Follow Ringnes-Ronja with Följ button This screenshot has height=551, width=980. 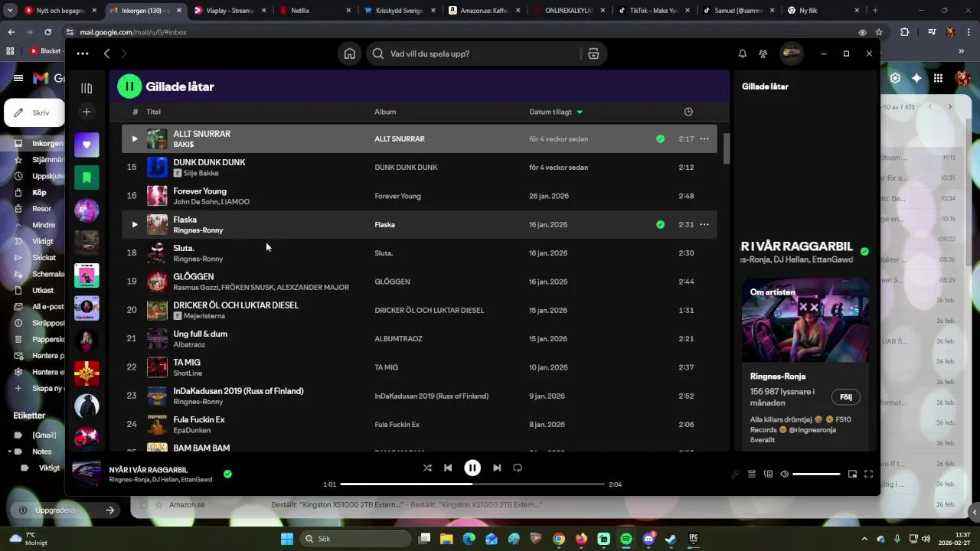pyautogui.click(x=846, y=397)
